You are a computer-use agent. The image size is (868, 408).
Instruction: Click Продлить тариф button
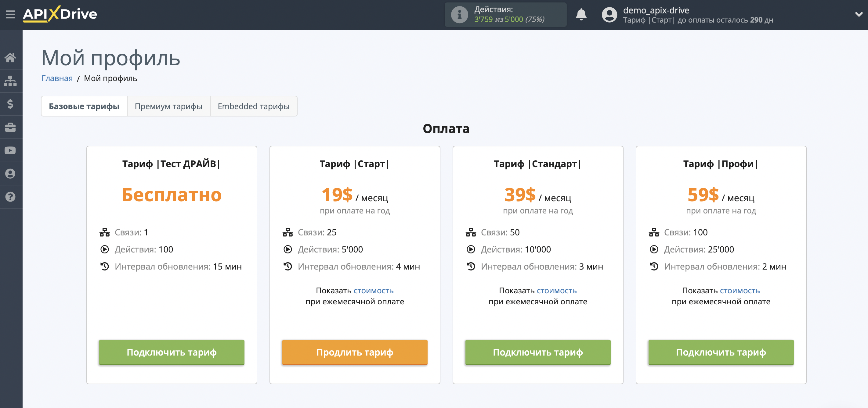pos(354,352)
